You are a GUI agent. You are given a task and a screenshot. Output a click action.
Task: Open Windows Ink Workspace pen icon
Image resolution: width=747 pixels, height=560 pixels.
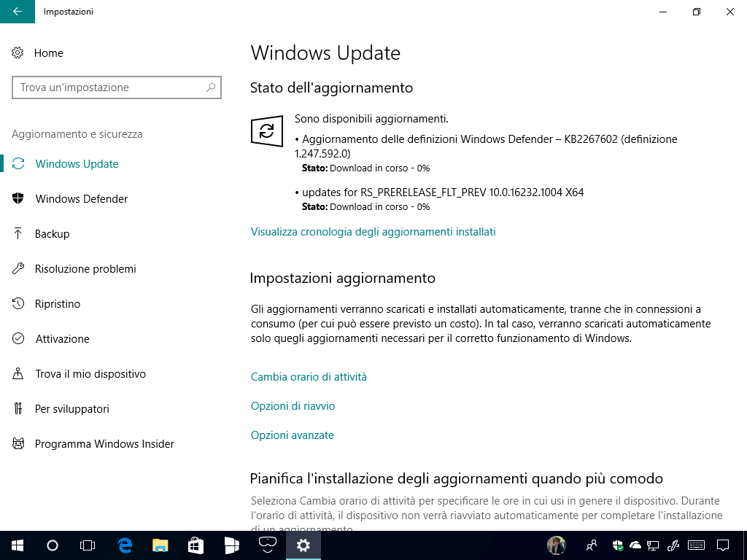673,545
